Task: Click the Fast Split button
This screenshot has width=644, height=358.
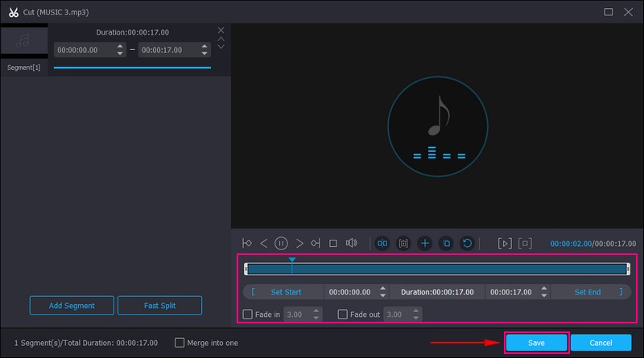Action: click(159, 306)
